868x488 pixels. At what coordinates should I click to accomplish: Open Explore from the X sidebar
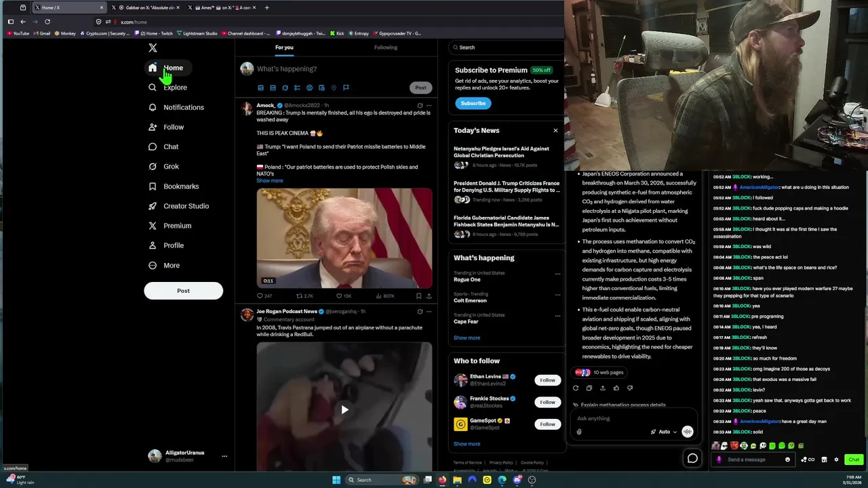tap(167, 87)
